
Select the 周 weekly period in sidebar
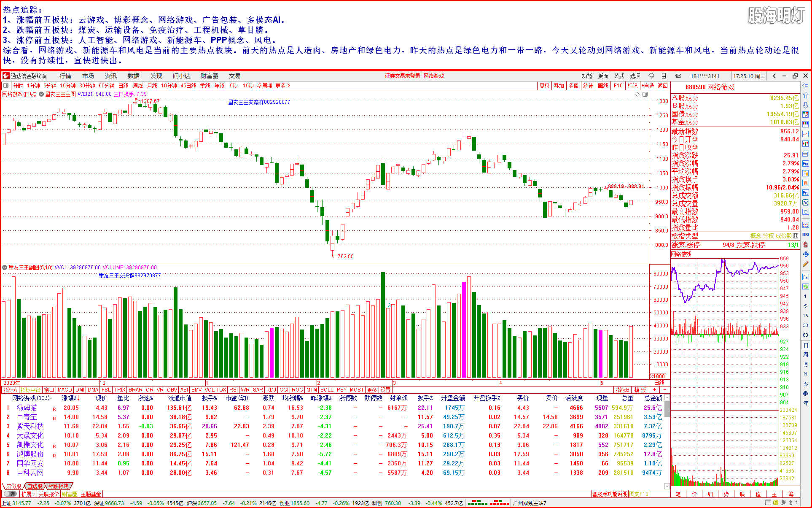(805, 355)
